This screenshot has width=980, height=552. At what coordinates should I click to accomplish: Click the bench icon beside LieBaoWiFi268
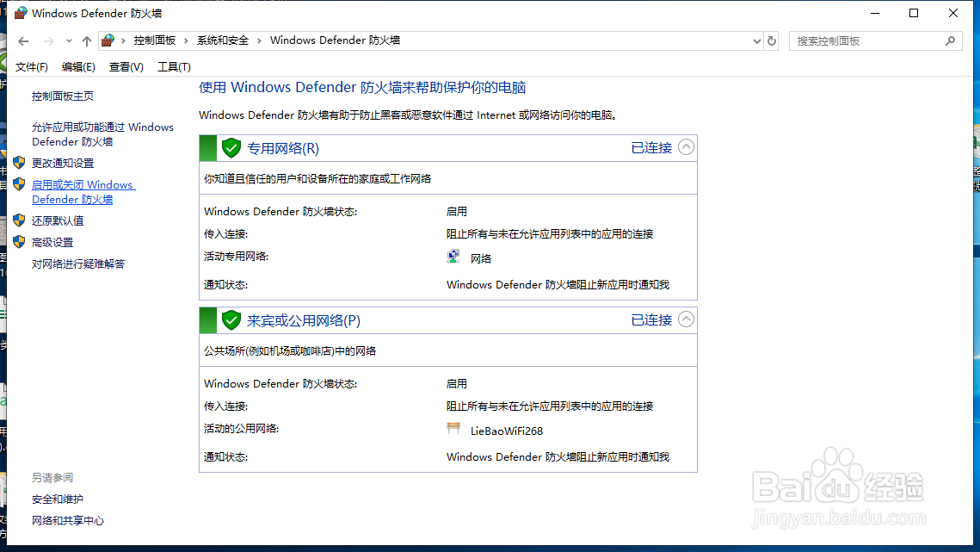point(453,429)
